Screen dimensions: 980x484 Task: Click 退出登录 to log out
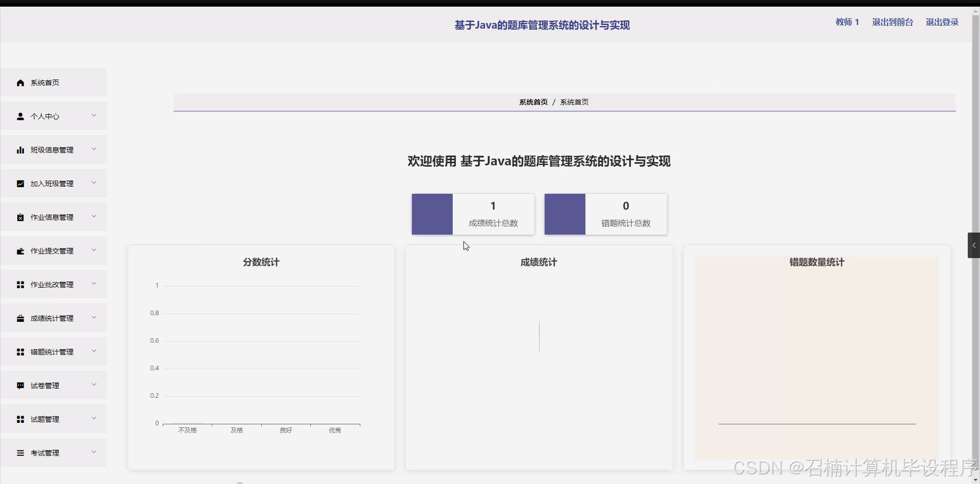[942, 22]
